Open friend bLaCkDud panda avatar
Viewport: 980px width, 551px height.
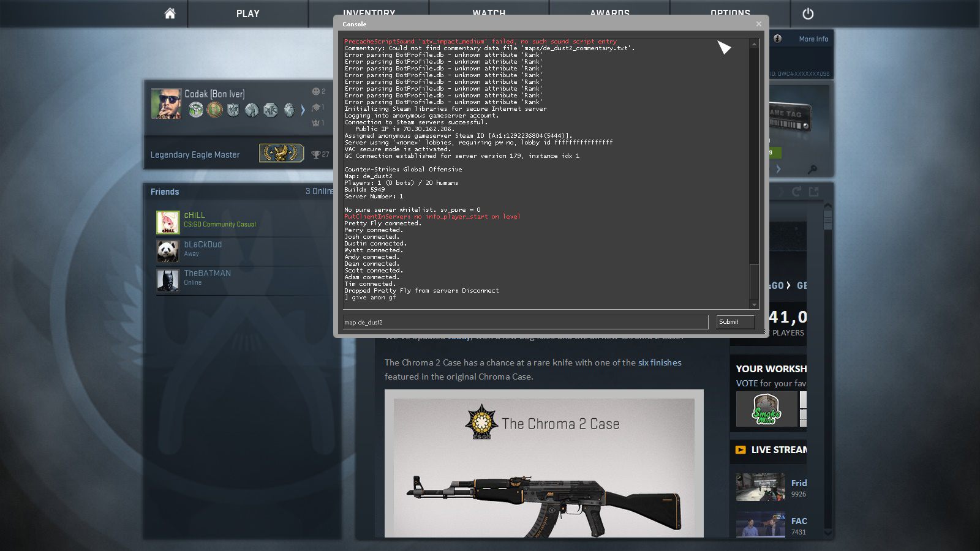(168, 251)
